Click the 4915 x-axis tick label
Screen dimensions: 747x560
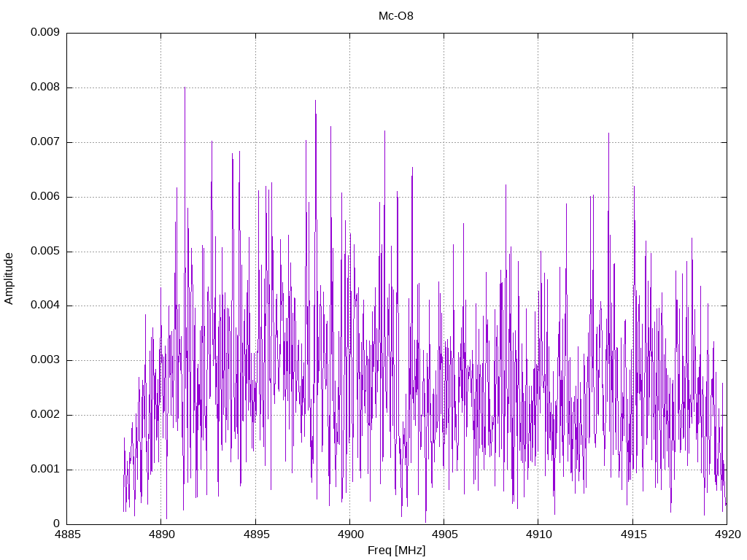(x=633, y=534)
